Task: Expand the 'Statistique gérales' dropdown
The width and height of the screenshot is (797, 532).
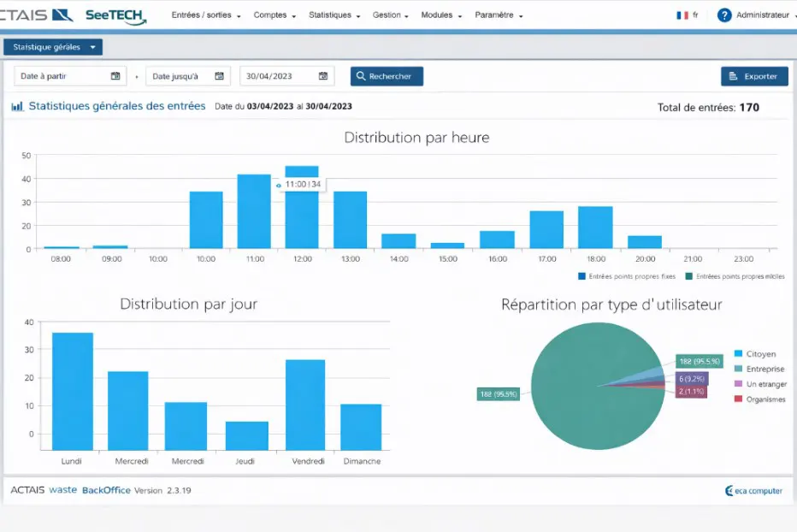Action: tap(53, 47)
